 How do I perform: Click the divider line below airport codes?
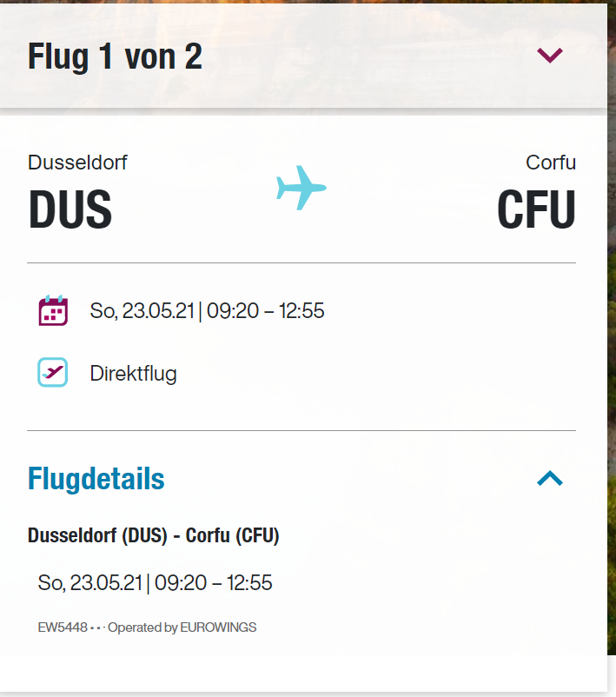point(301,262)
